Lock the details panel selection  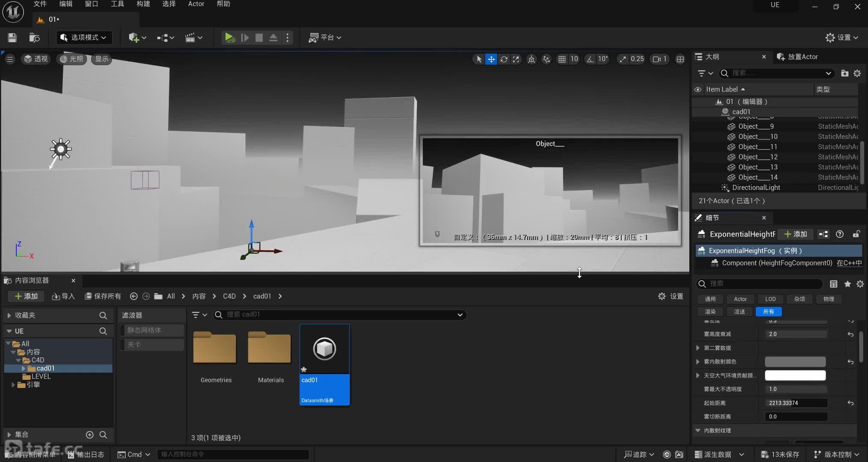click(856, 234)
